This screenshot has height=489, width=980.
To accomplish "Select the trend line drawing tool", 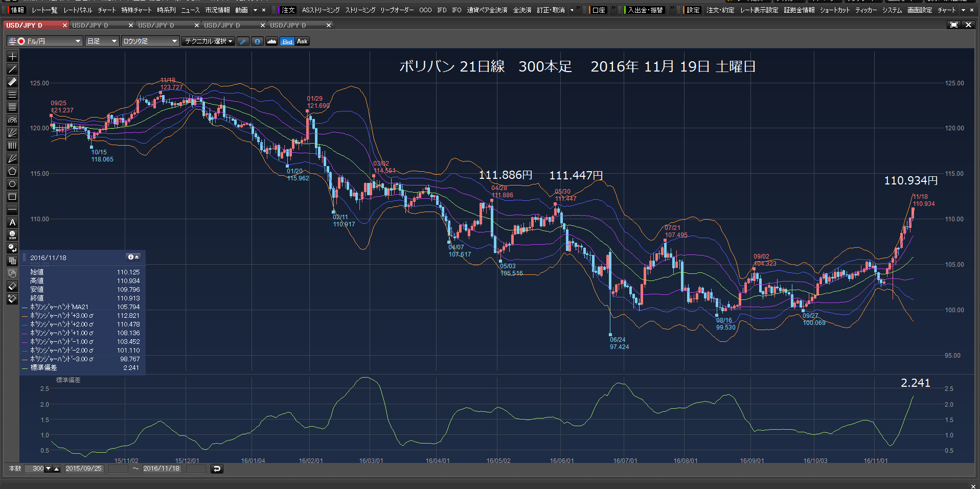I will (12, 69).
